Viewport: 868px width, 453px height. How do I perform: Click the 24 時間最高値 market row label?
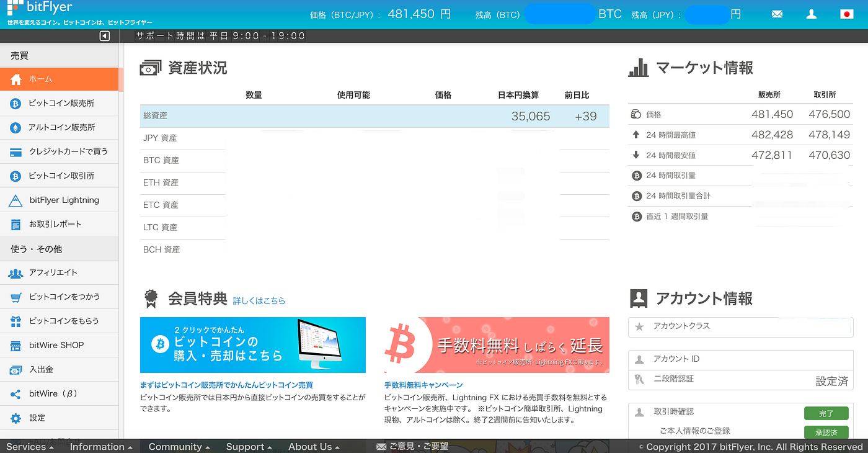(x=671, y=135)
